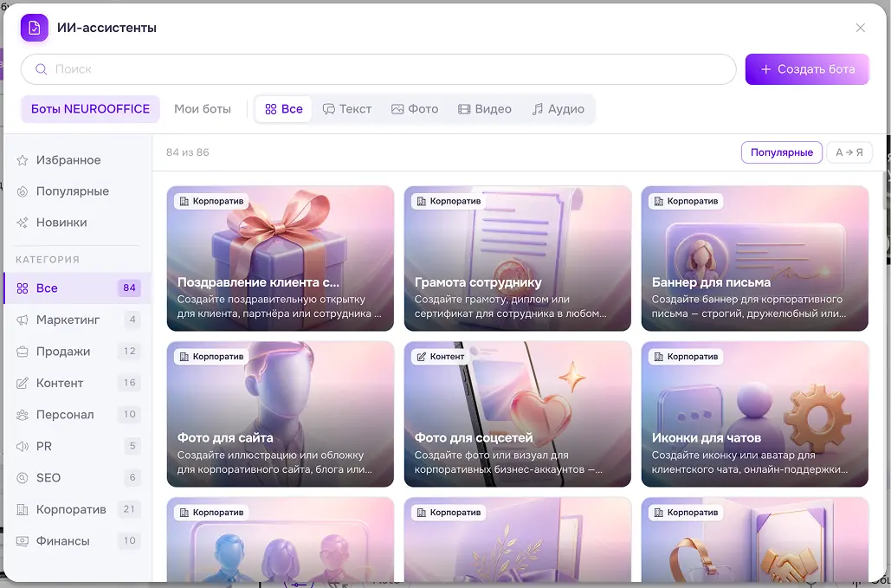Switch sorting to А → Я
This screenshot has height=588, width=891.
(x=849, y=152)
